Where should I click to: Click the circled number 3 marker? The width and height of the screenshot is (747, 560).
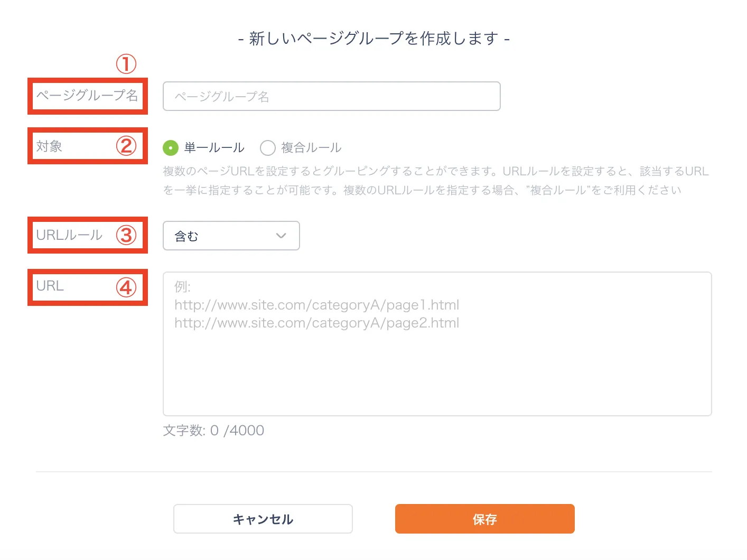(126, 235)
